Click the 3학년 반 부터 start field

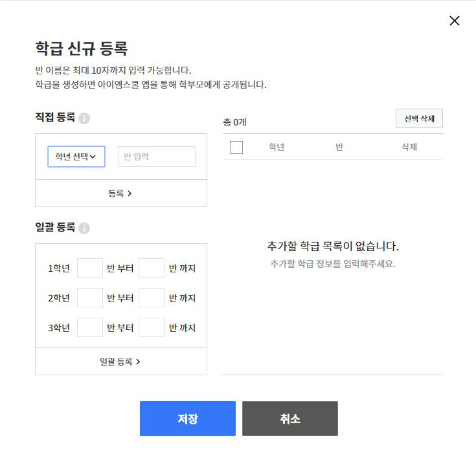90,327
